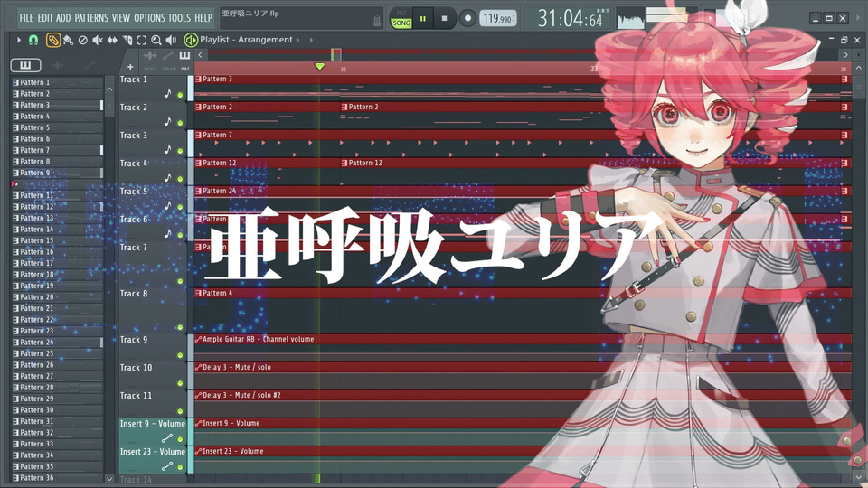This screenshot has width=868, height=488.
Task: Select the Zoom magnifier tool
Action: (156, 40)
